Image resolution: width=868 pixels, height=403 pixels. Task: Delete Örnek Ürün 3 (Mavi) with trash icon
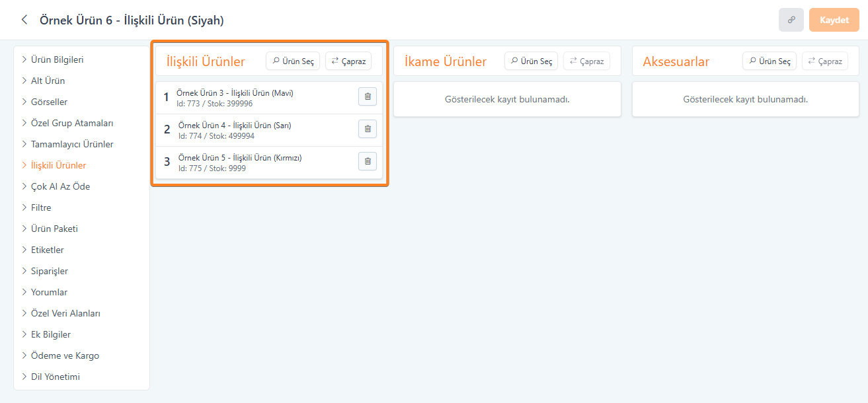coord(368,96)
